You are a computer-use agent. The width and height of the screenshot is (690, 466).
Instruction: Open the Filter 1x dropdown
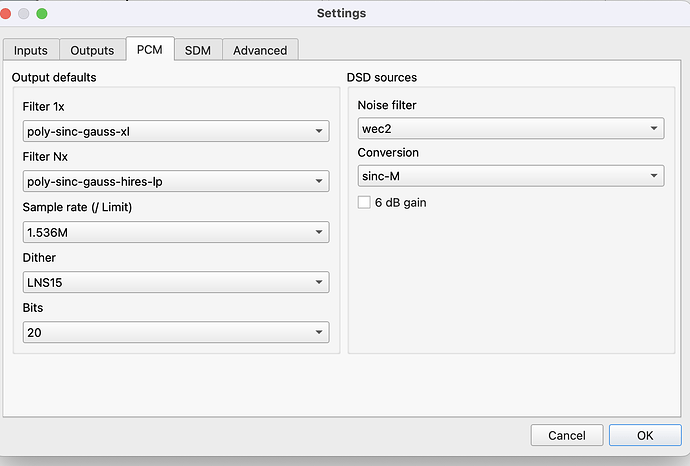[x=175, y=131]
